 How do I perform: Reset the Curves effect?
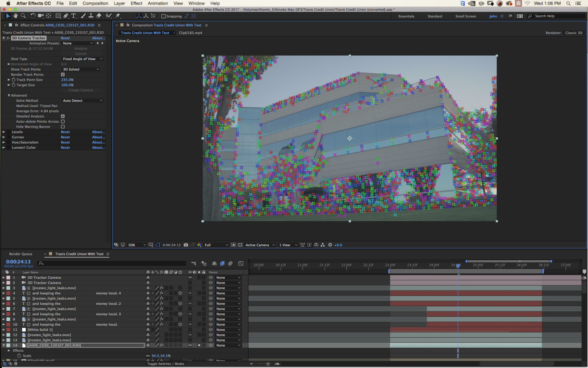point(65,137)
